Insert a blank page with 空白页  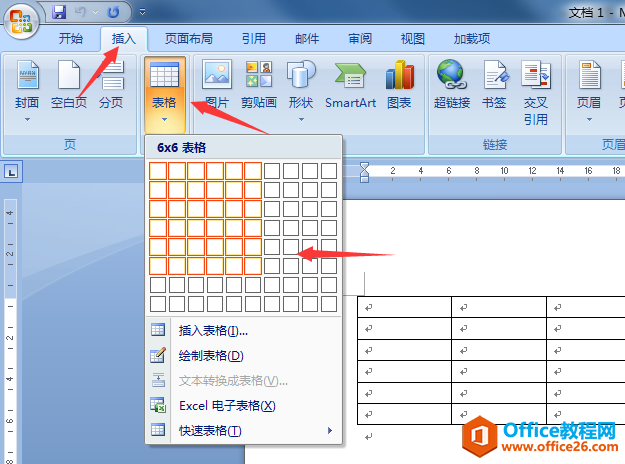(69, 84)
